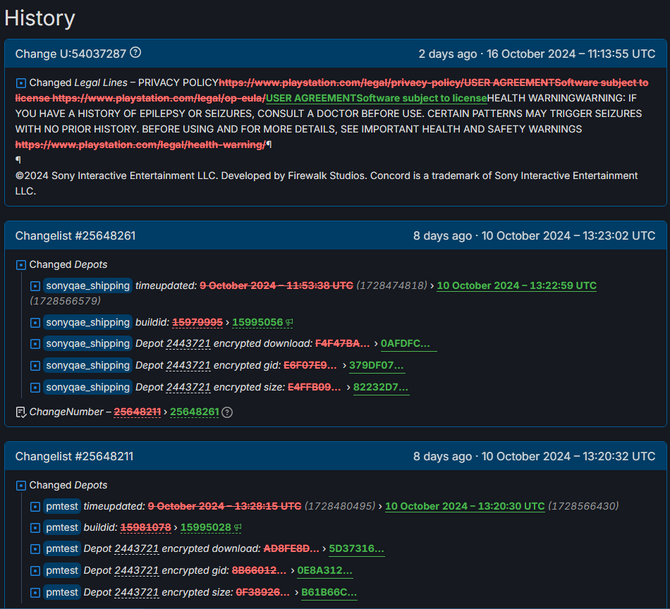This screenshot has height=609, width=670.
Task: Open the Changelist #25648211 header link
Action: 75,456
